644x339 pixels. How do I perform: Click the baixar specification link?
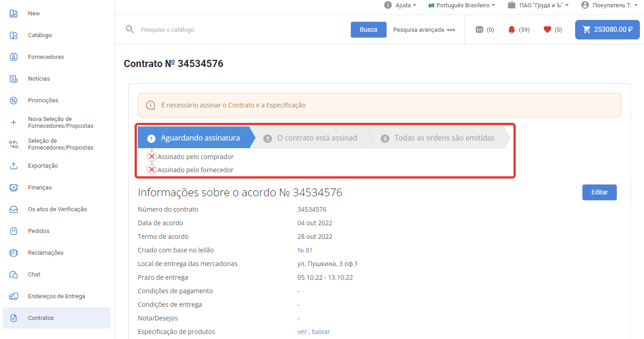click(321, 332)
